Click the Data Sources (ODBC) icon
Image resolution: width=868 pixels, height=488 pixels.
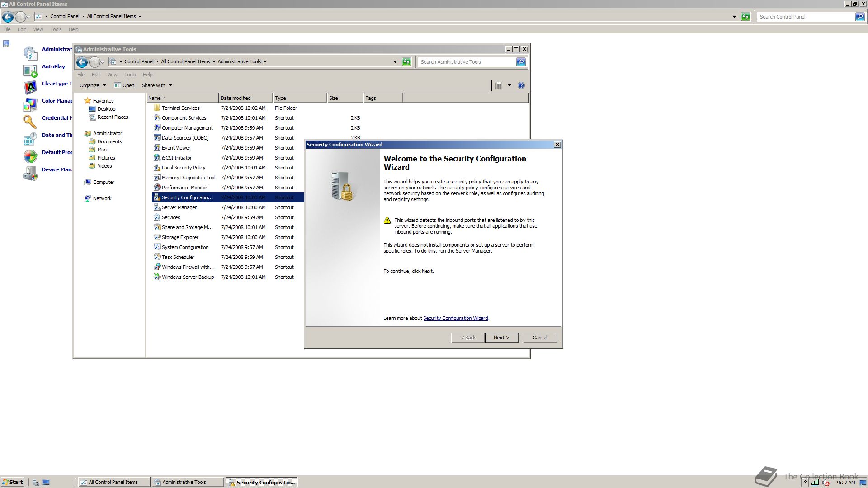(157, 138)
